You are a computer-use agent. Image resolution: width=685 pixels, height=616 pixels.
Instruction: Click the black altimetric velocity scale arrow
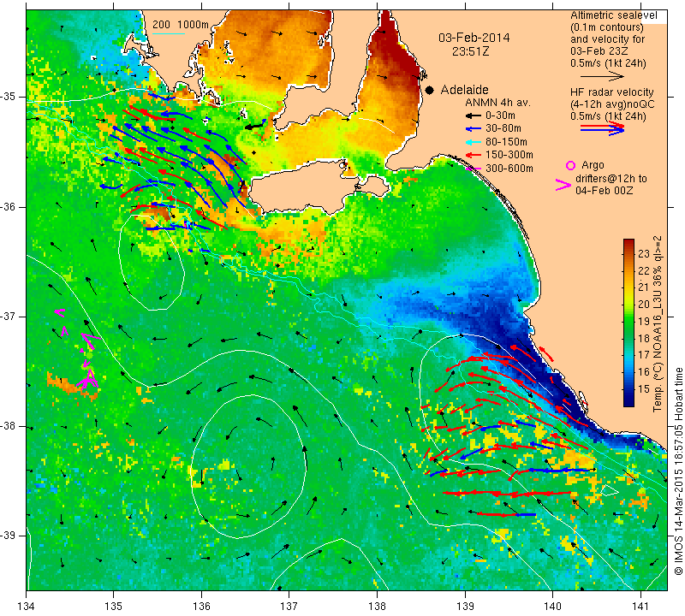[602, 76]
